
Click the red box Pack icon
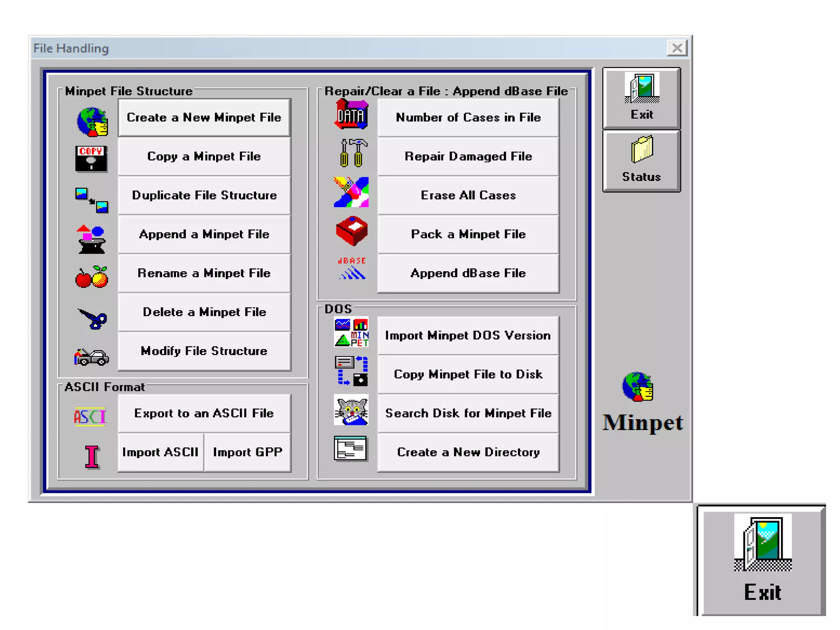[352, 231]
